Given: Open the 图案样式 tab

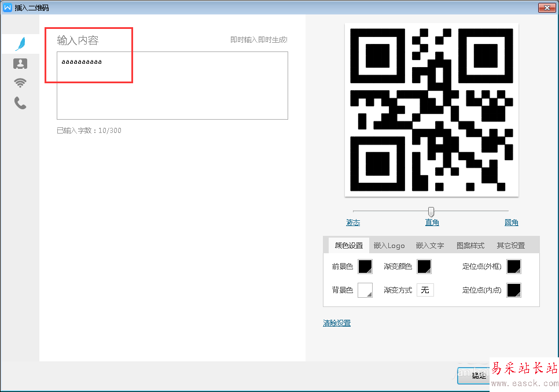Looking at the screenshot, I should tap(470, 245).
